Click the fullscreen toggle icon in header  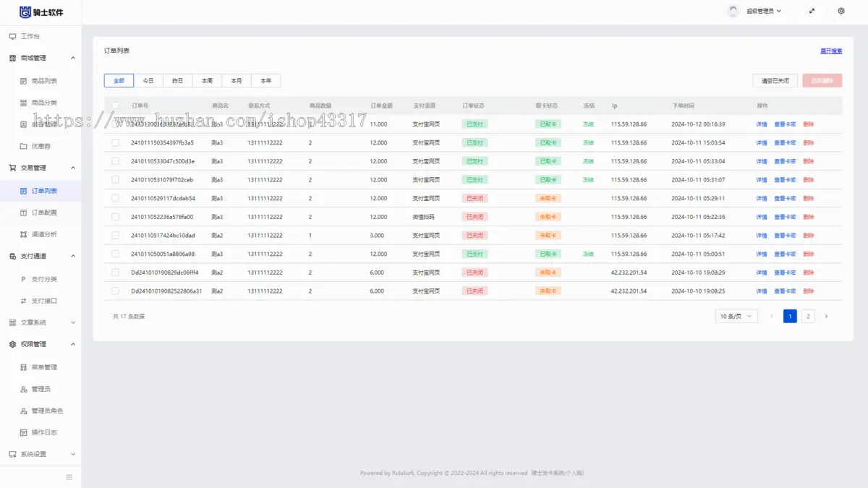click(812, 11)
